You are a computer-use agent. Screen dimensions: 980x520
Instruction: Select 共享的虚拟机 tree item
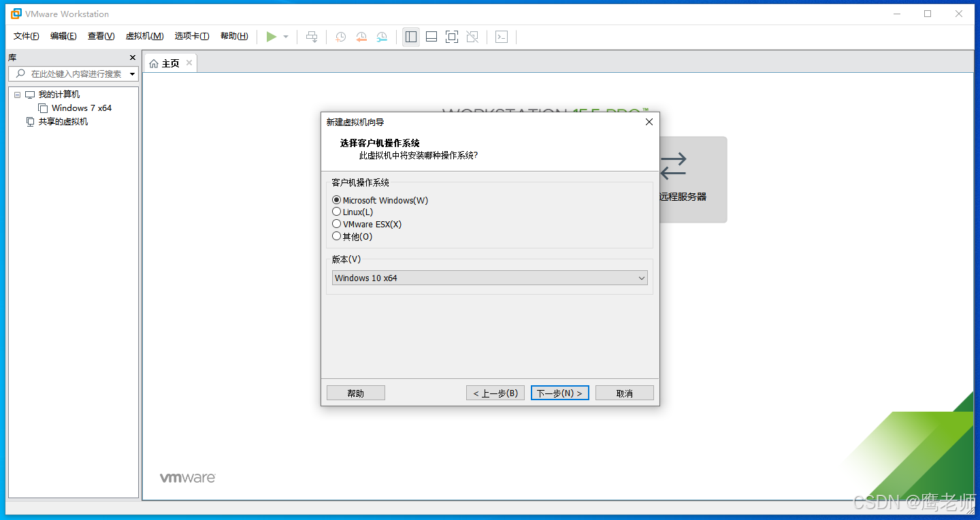click(x=63, y=122)
